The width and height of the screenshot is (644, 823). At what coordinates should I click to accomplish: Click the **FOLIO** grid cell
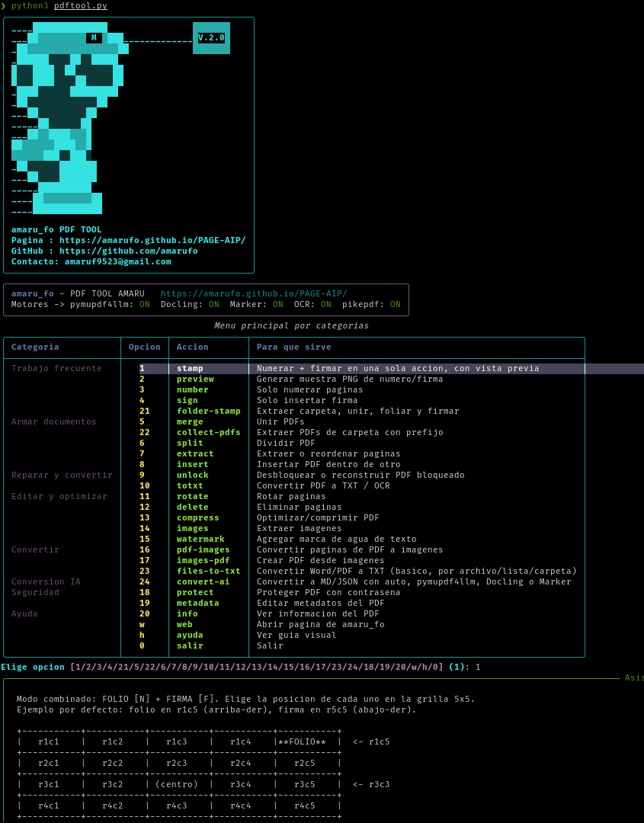307,741
